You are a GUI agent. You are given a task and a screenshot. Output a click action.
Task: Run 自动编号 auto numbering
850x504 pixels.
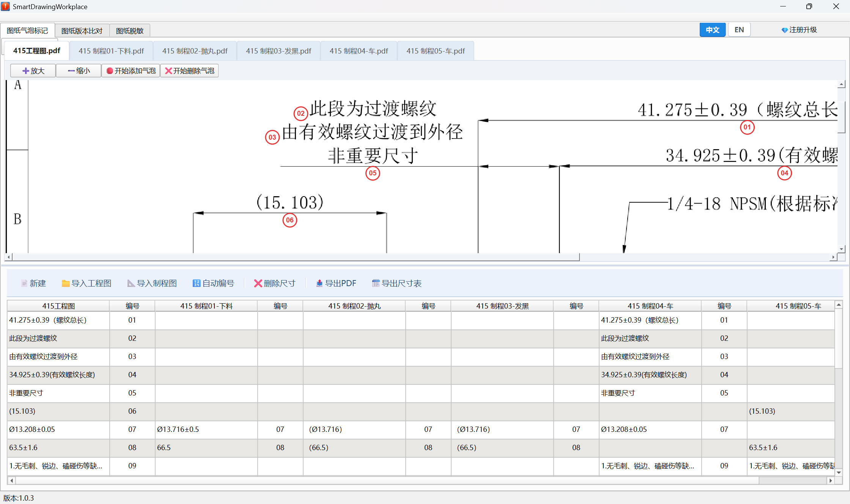click(213, 283)
